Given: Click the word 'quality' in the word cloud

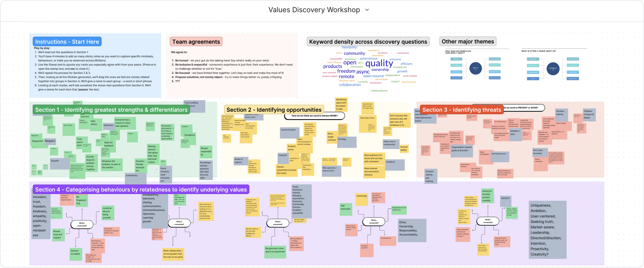Looking at the screenshot, I should tap(379, 63).
